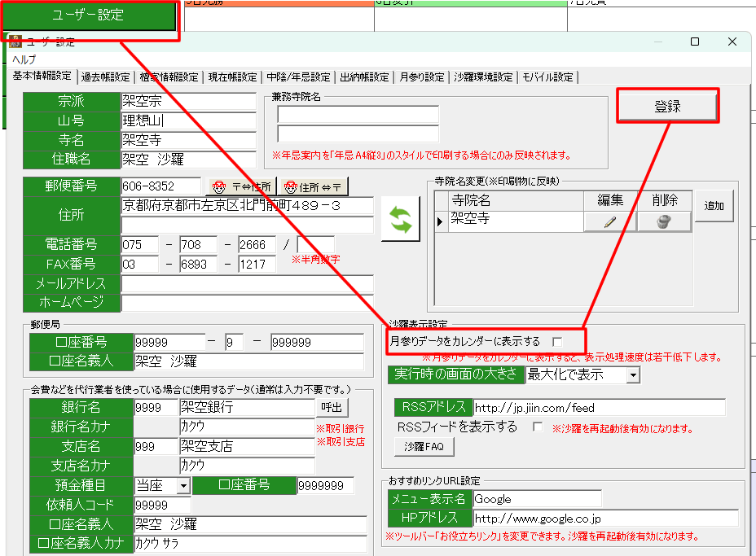
Task: Click the 郵便局 口座番号 field 99999
Action: [x=169, y=343]
